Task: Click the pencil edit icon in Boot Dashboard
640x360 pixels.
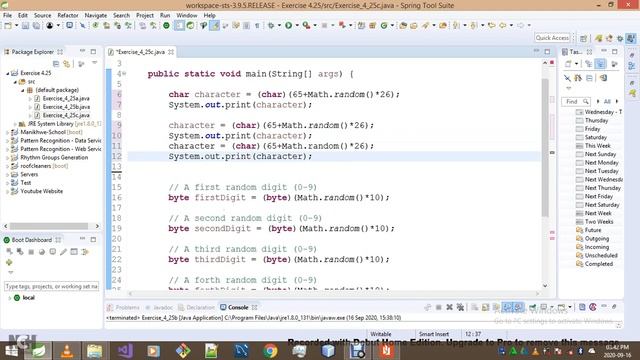Action: tap(63, 252)
